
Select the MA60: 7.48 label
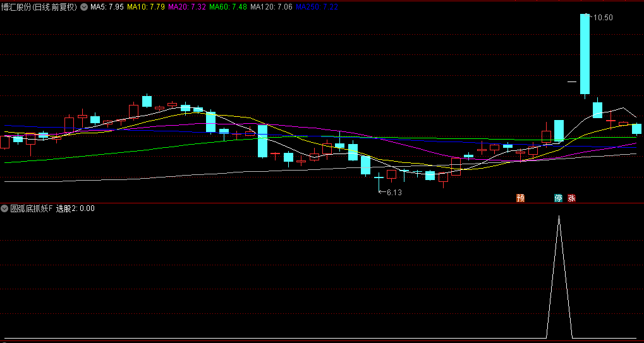coord(228,7)
